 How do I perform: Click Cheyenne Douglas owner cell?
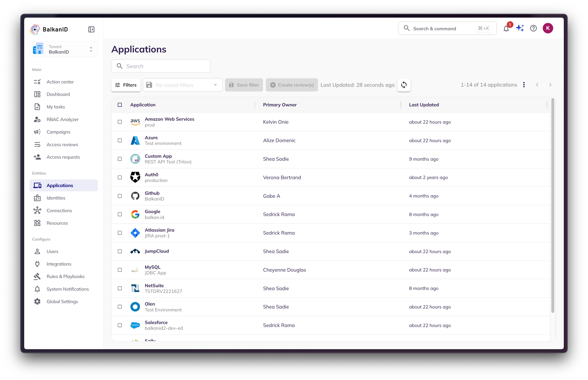[284, 270]
